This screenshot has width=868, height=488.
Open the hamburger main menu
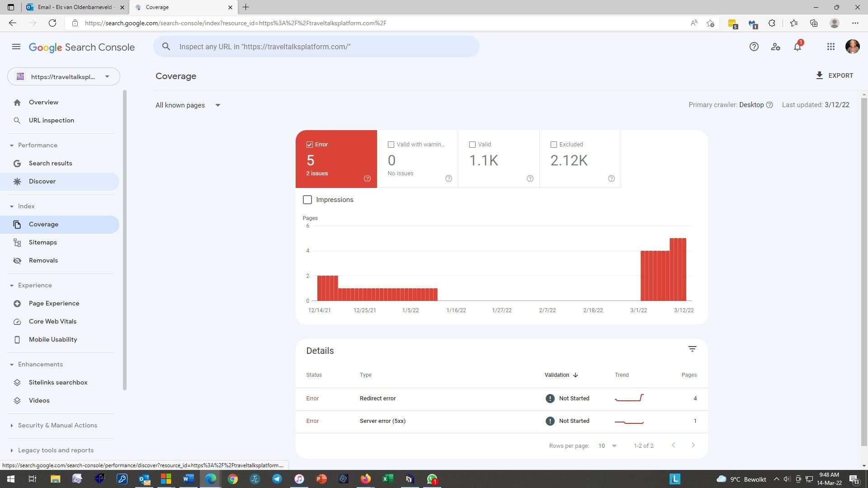16,47
